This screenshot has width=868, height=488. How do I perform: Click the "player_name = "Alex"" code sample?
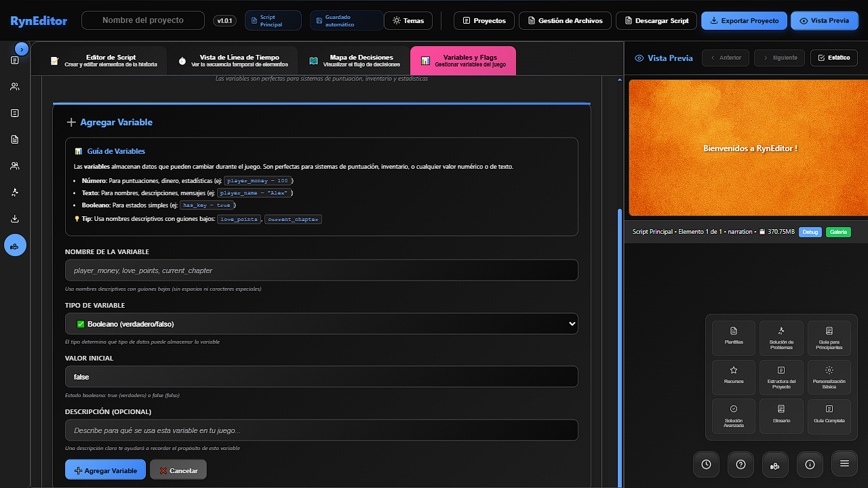click(x=255, y=193)
